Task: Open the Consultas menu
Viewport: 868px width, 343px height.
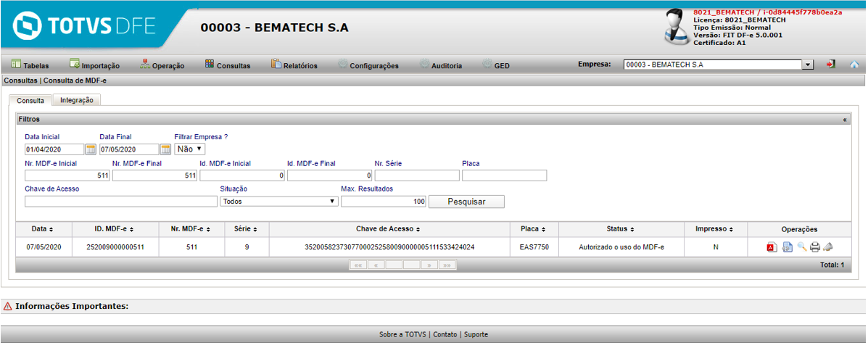Action: pos(228,65)
